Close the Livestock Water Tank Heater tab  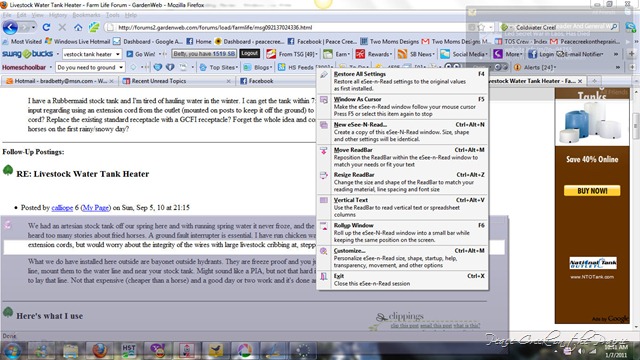click(x=580, y=81)
